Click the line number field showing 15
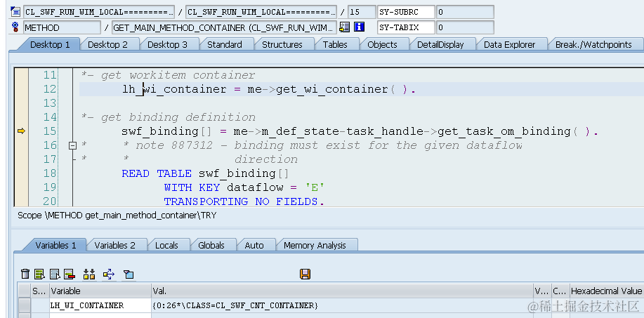 (x=362, y=12)
